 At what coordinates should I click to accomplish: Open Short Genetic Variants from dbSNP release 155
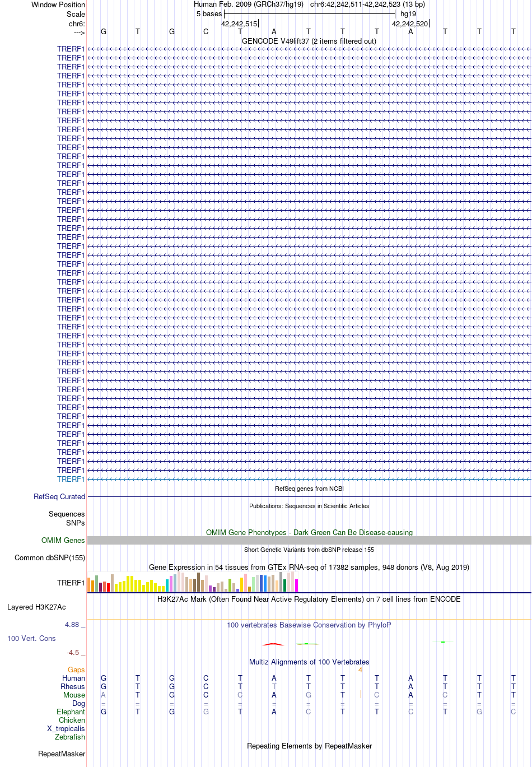pyautogui.click(x=309, y=550)
